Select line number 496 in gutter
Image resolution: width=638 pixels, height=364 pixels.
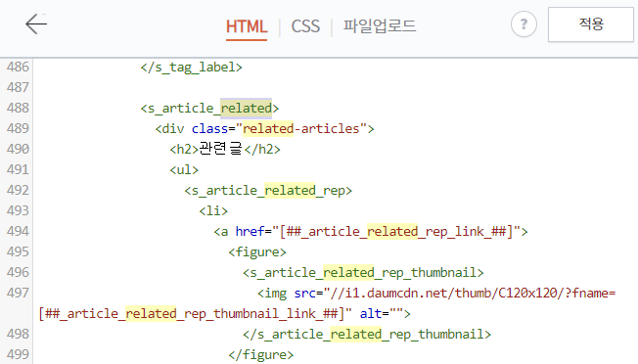pos(18,272)
